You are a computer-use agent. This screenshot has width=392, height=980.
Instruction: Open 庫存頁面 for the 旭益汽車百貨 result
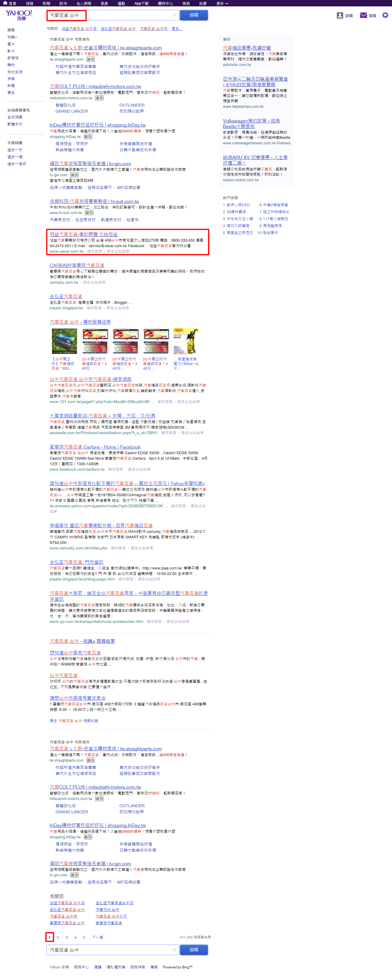pos(94,251)
